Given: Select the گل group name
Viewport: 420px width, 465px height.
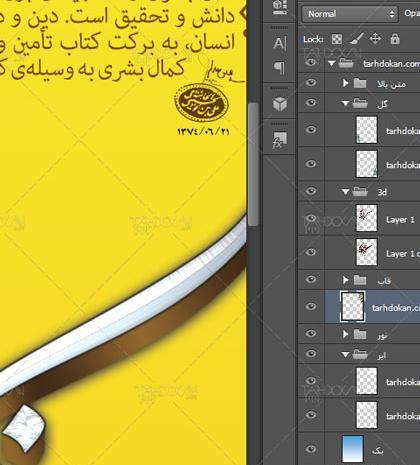Looking at the screenshot, I should [382, 104].
